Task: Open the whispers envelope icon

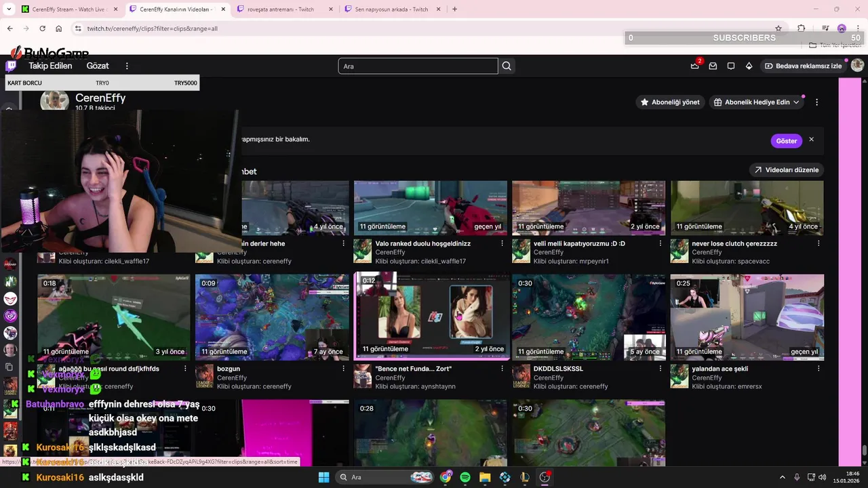Action: click(x=713, y=66)
